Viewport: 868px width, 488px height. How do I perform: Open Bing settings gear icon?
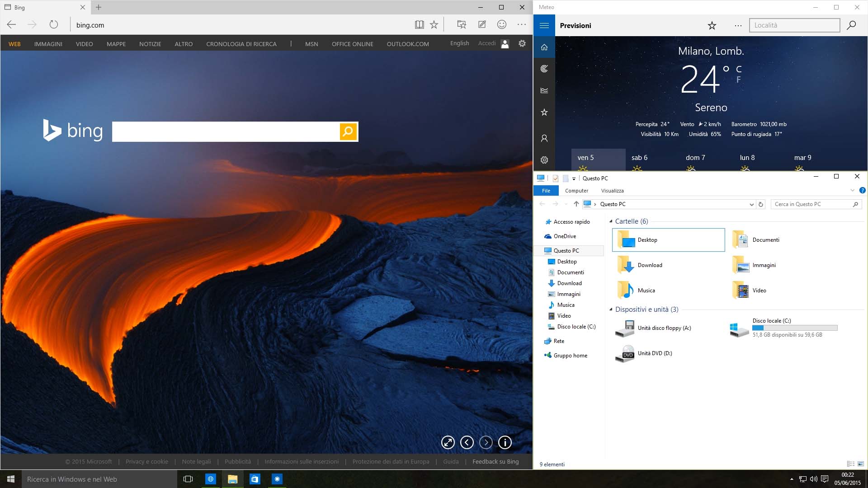pyautogui.click(x=522, y=43)
